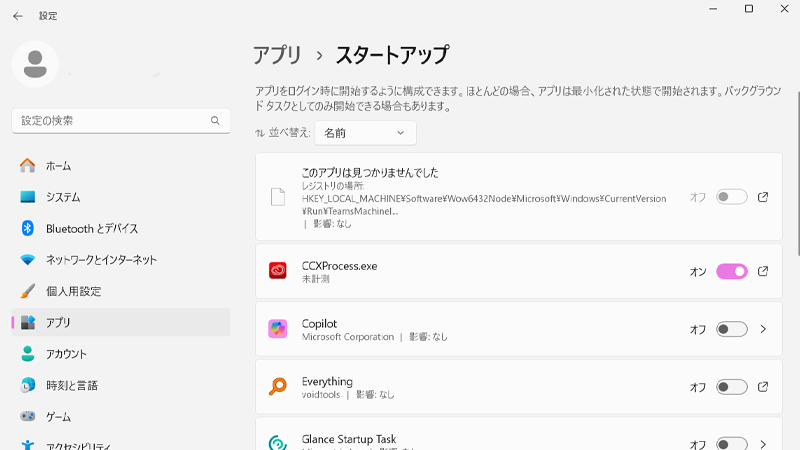Click the Copilot app icon

coord(278,329)
